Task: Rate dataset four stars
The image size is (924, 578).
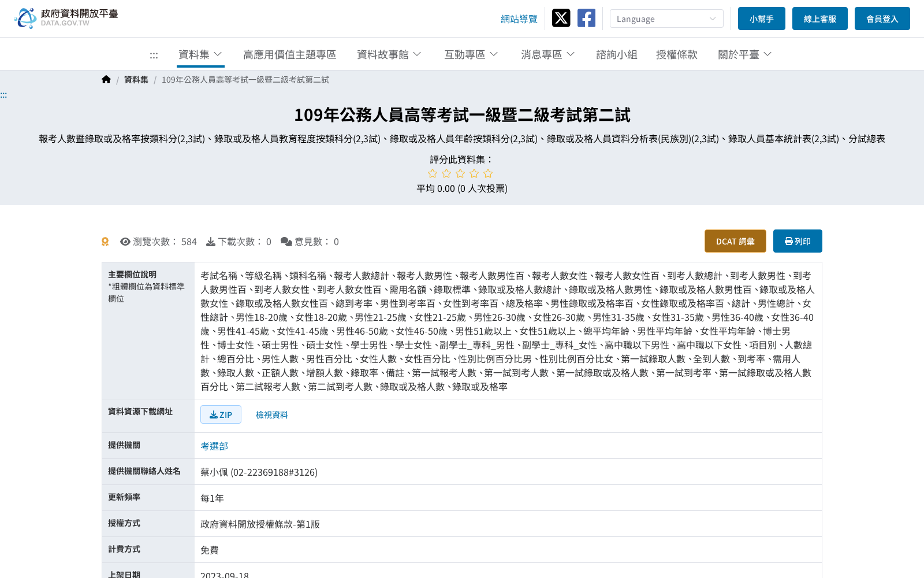Action: tap(474, 173)
